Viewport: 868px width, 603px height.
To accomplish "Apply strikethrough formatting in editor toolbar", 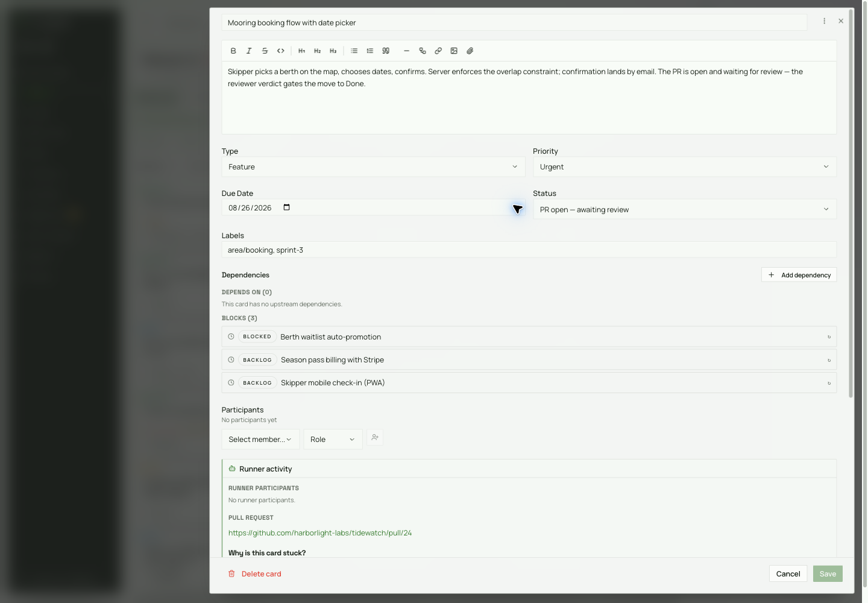I will pos(265,51).
